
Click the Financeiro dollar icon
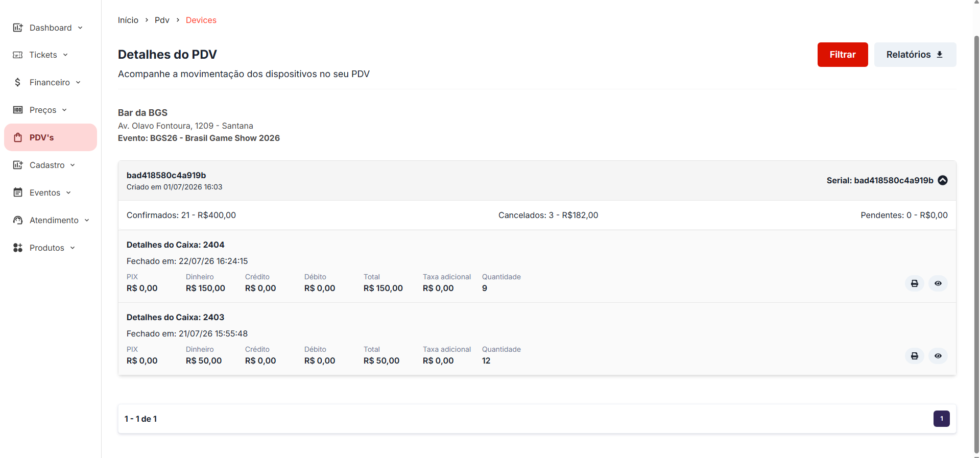click(18, 82)
